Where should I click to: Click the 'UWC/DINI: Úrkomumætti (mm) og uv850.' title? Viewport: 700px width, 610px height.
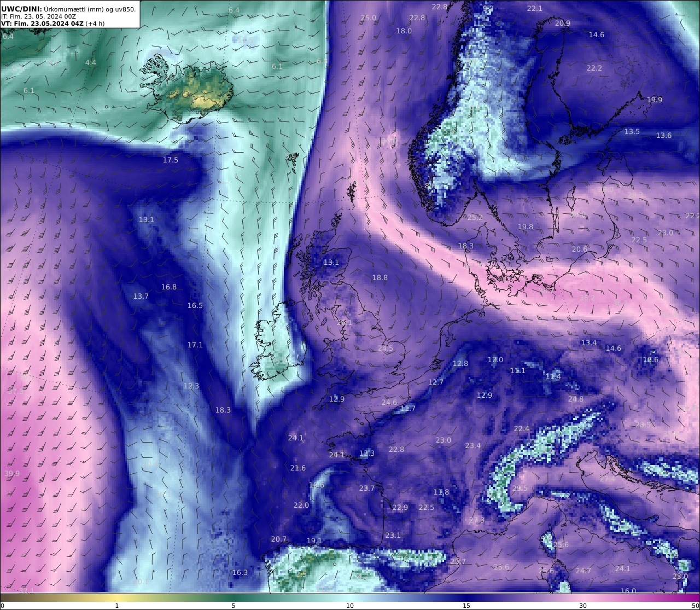68,9
